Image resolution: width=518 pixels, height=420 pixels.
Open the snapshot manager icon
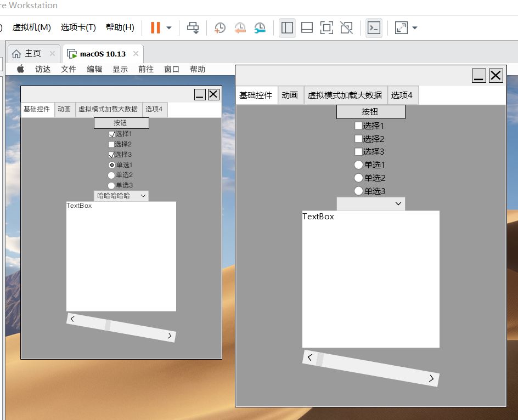[260, 27]
